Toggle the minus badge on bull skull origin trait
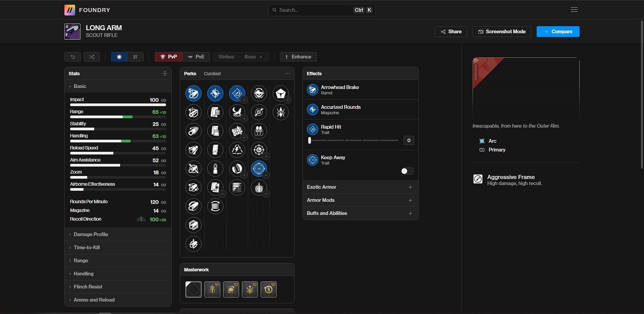 288,100
